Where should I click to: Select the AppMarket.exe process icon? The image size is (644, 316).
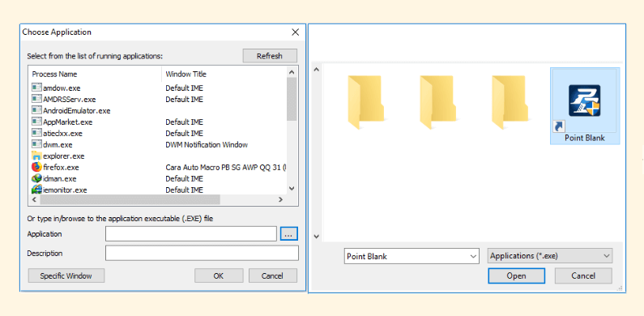(37, 122)
